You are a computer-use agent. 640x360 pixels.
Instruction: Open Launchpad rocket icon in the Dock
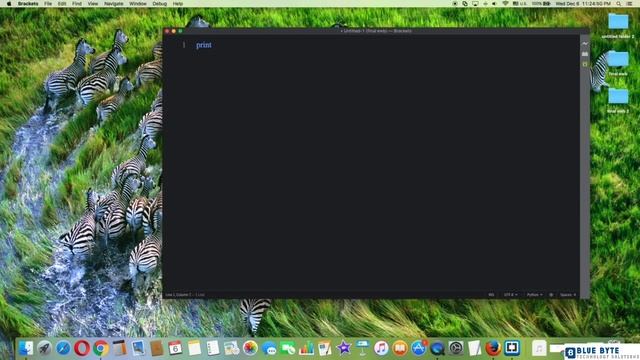tap(44, 348)
